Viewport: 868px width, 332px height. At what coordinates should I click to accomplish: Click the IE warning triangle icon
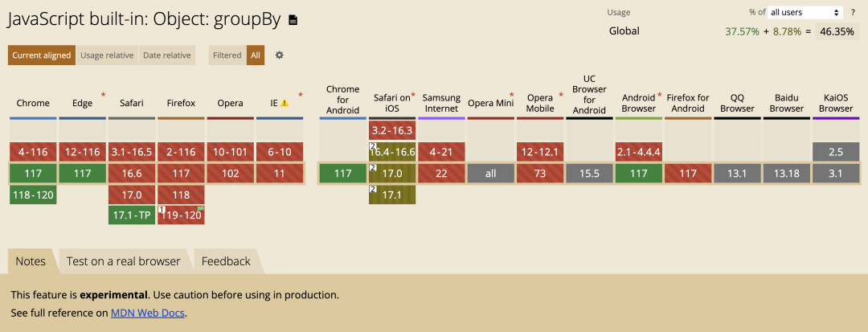coord(285,103)
